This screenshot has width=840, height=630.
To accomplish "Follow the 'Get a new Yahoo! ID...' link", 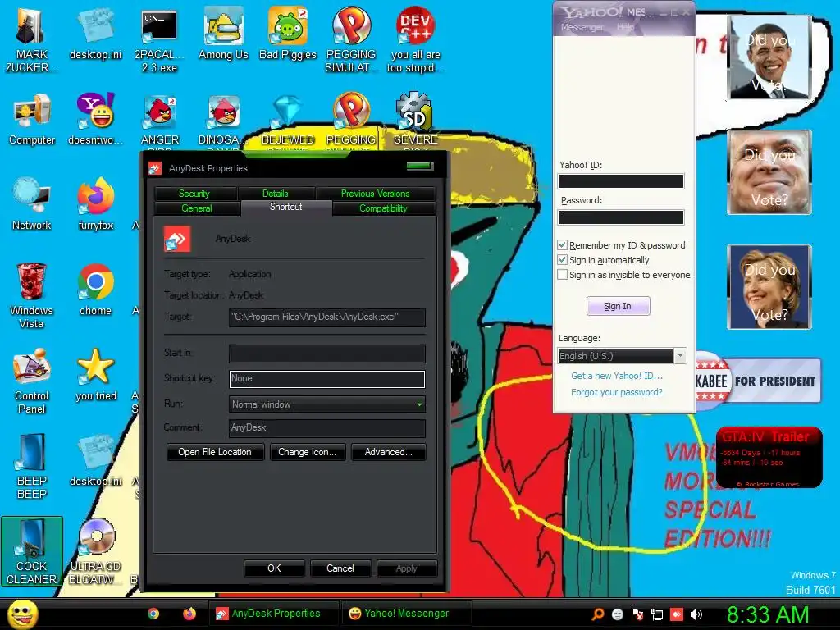I will click(617, 376).
